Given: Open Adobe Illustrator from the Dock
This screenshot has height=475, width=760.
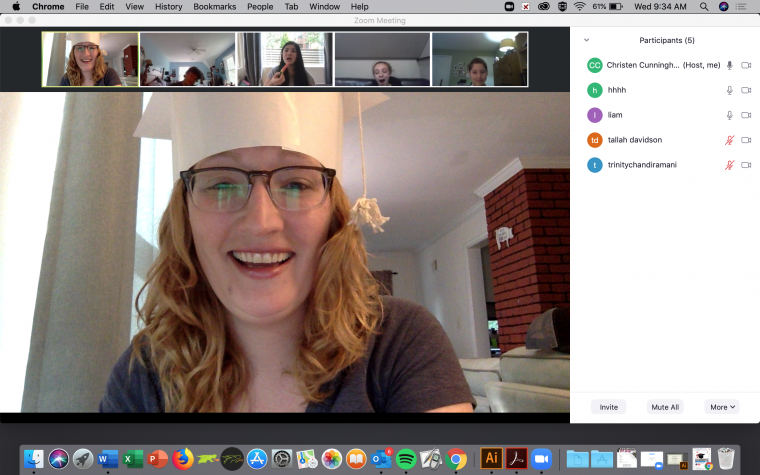Looking at the screenshot, I should 491,458.
